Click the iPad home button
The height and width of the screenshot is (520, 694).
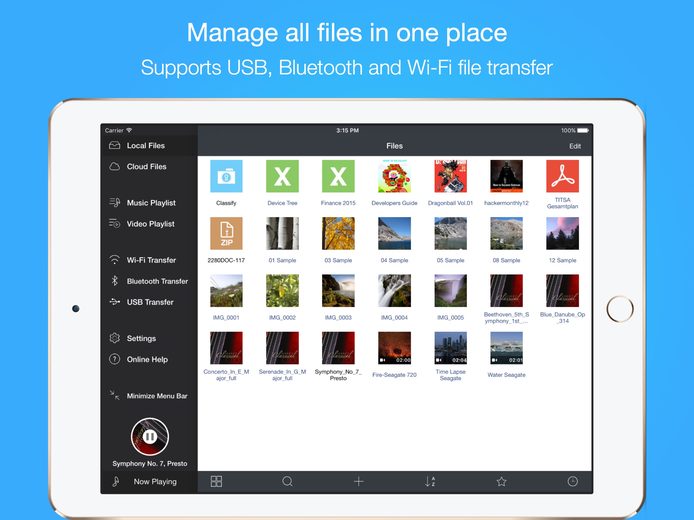620,309
